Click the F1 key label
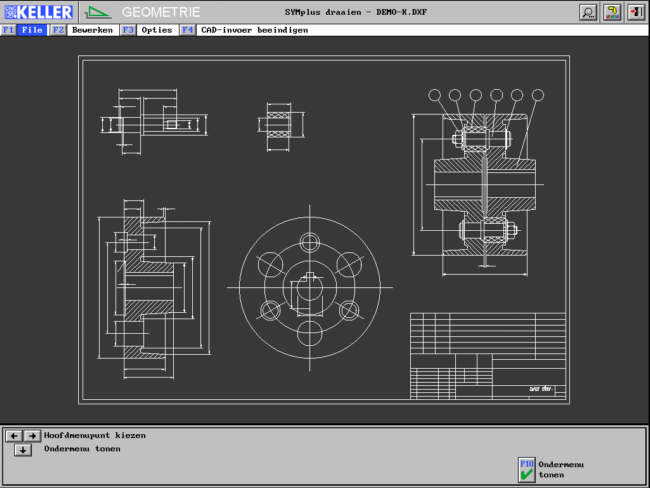Viewport: 650px width, 488px height. pos(8,30)
